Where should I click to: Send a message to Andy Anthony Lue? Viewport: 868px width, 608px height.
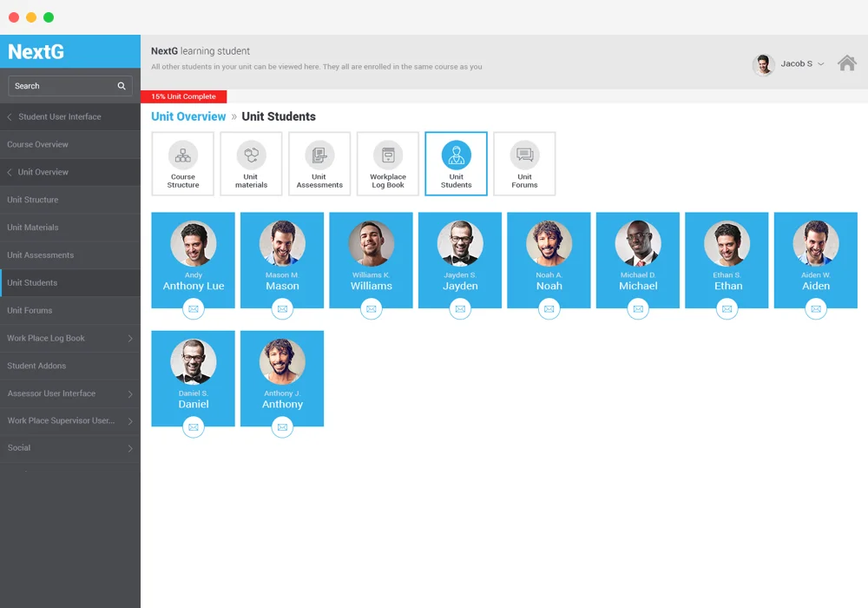[193, 308]
